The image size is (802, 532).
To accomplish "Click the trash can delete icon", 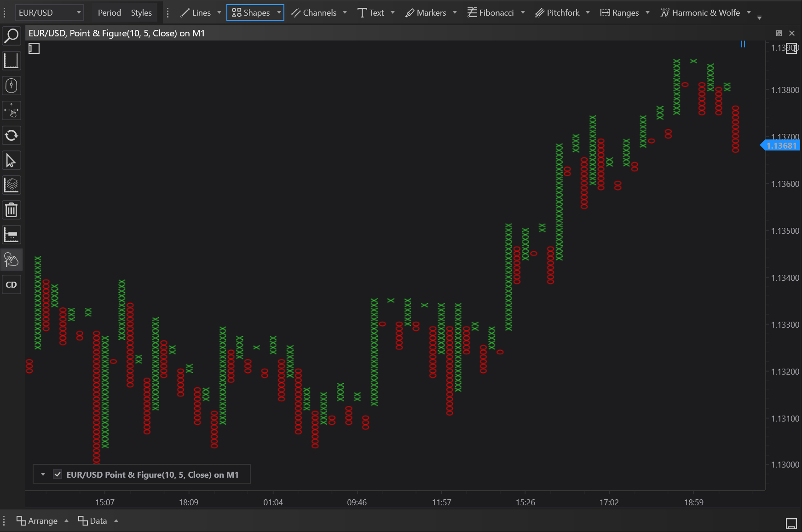I will click(x=11, y=210).
